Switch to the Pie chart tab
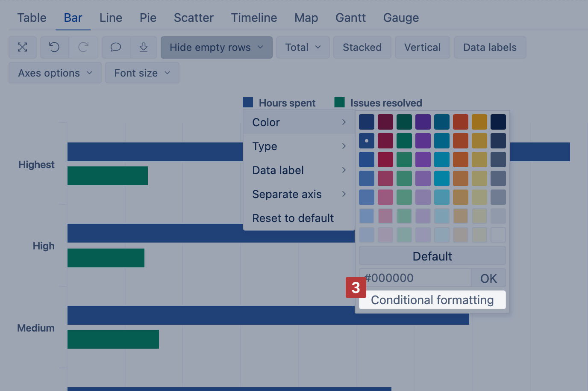The image size is (588, 391). [x=148, y=18]
